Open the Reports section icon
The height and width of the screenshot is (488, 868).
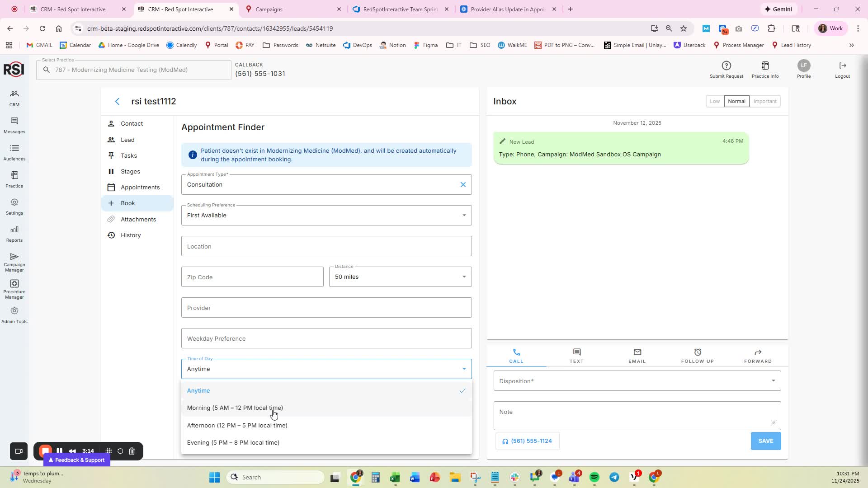click(14, 234)
